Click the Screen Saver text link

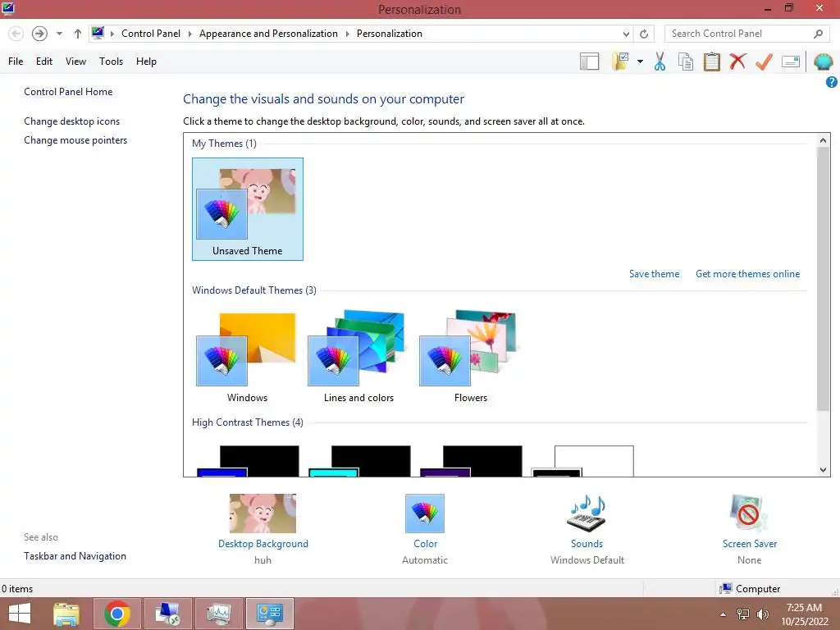coord(750,544)
